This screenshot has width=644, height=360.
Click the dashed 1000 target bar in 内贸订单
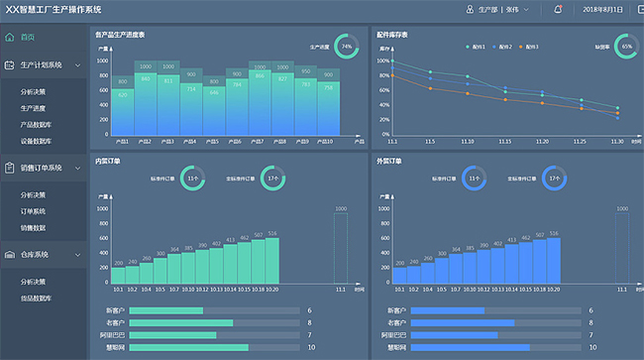coord(341,248)
